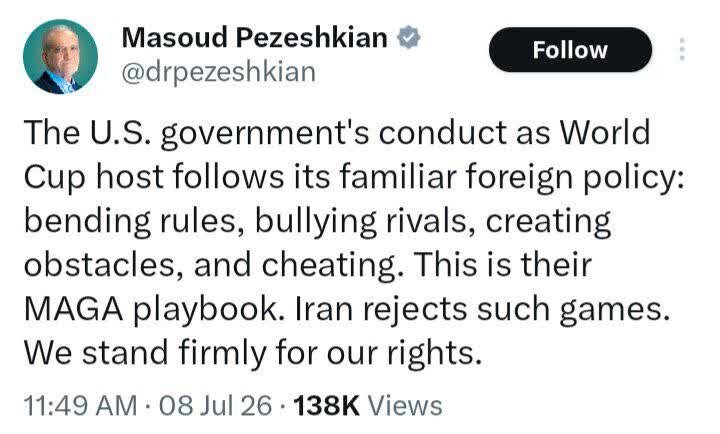The width and height of the screenshot is (720, 434).
Task: Click the phrase "This is their"
Action: [x=503, y=265]
